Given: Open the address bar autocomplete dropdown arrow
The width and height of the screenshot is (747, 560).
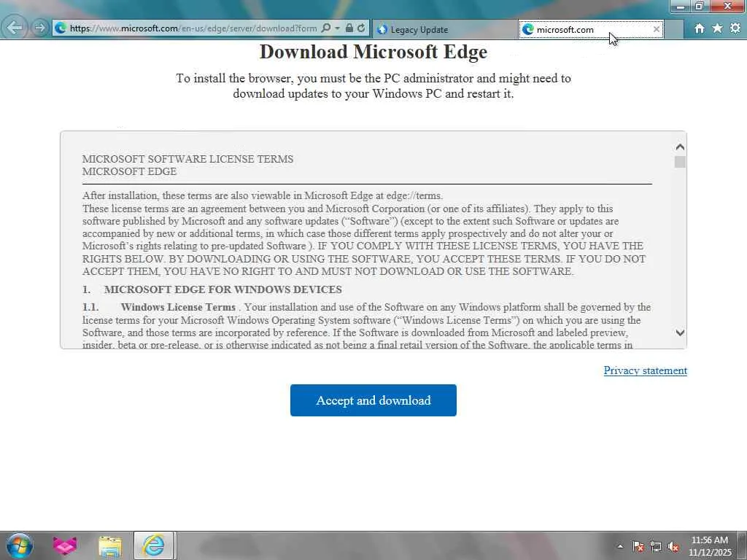Looking at the screenshot, I should coord(337,28).
